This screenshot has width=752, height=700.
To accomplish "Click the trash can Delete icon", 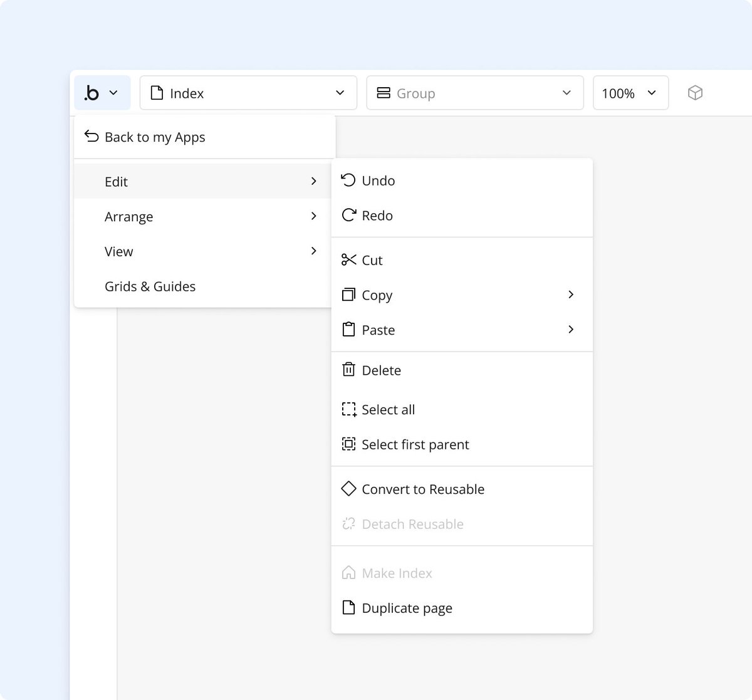I will tap(348, 370).
